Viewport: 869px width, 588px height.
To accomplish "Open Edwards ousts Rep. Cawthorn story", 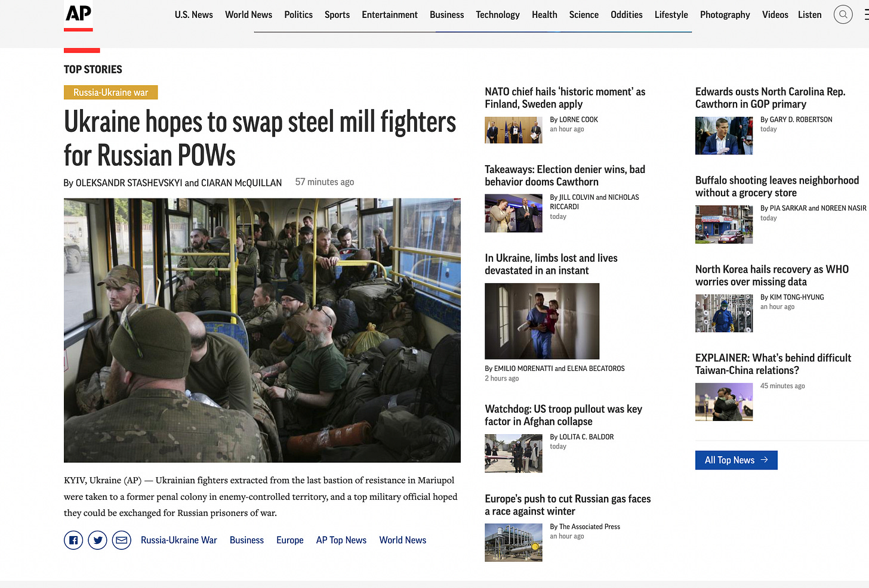I will [x=770, y=98].
